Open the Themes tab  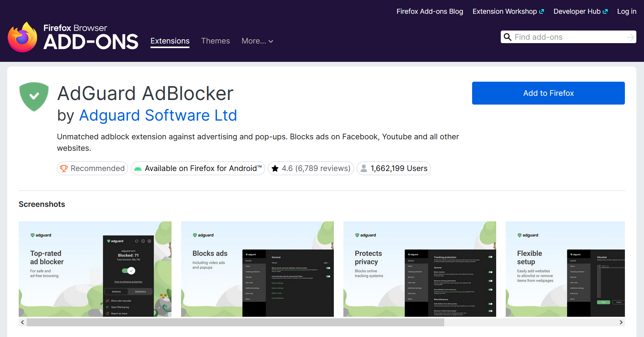pyautogui.click(x=215, y=41)
